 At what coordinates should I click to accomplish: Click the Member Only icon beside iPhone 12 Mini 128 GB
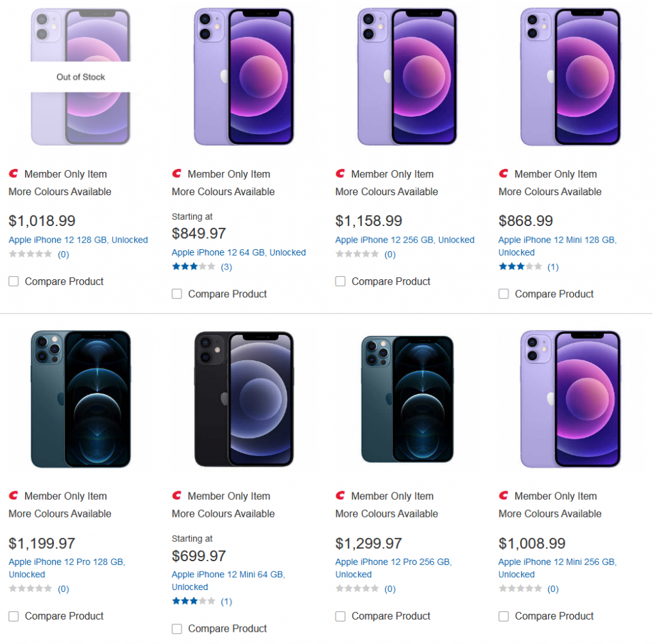503,174
